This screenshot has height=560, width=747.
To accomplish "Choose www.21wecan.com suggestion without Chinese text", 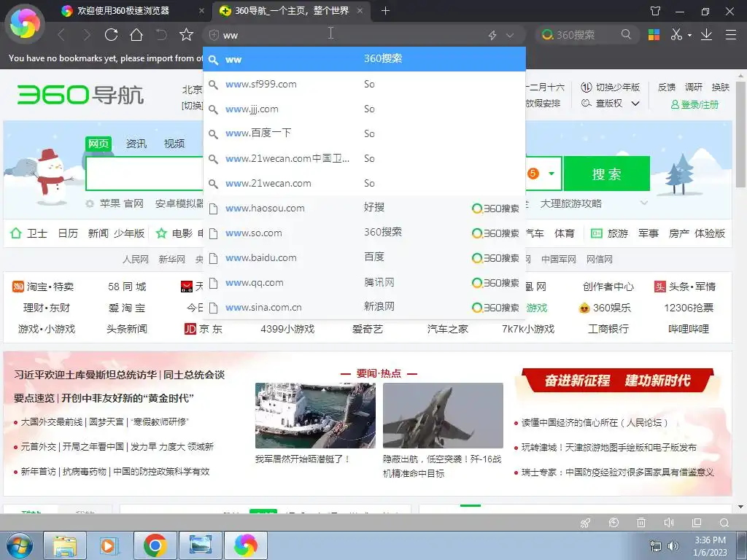I will pos(365,183).
